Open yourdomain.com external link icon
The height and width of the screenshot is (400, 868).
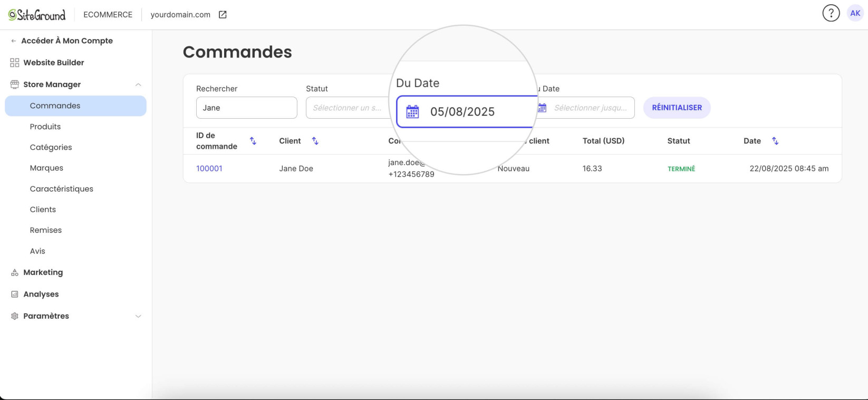[x=223, y=15]
